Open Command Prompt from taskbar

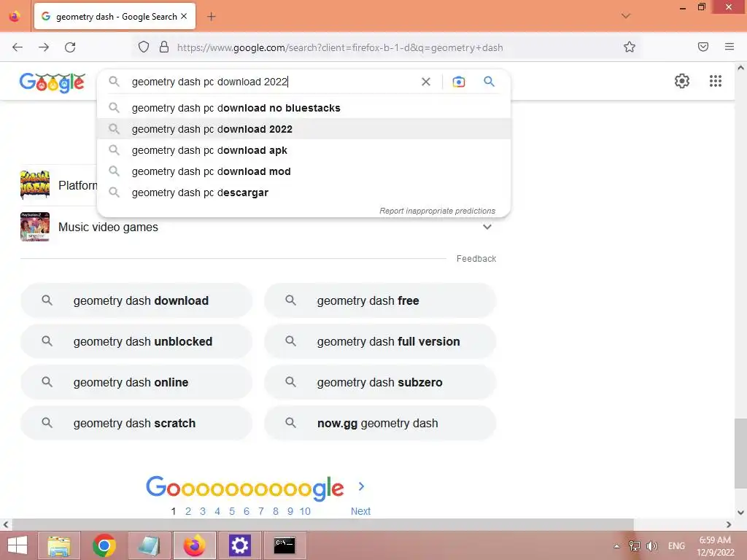pyautogui.click(x=285, y=545)
